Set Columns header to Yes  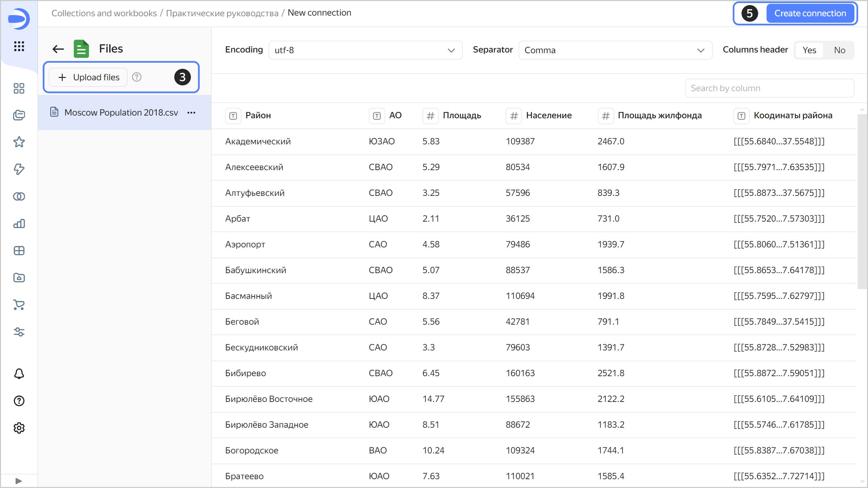pos(809,50)
